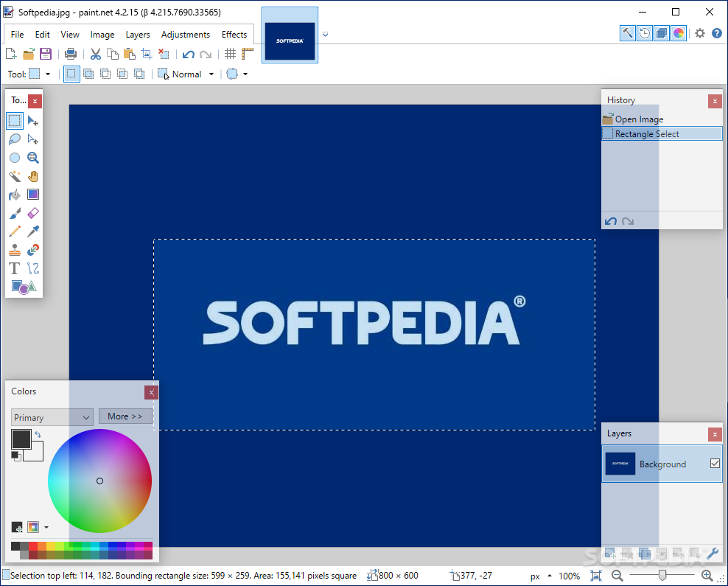Click Zoom in magnifier in status bar
The image size is (728, 586).
(x=707, y=576)
